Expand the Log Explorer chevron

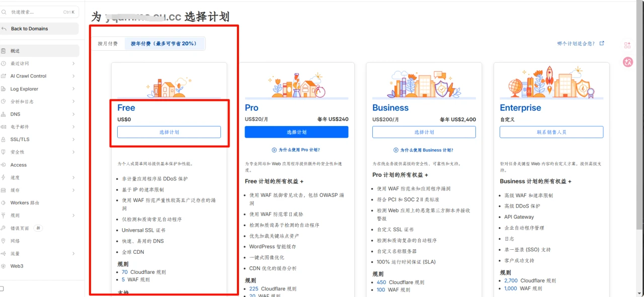point(73,89)
